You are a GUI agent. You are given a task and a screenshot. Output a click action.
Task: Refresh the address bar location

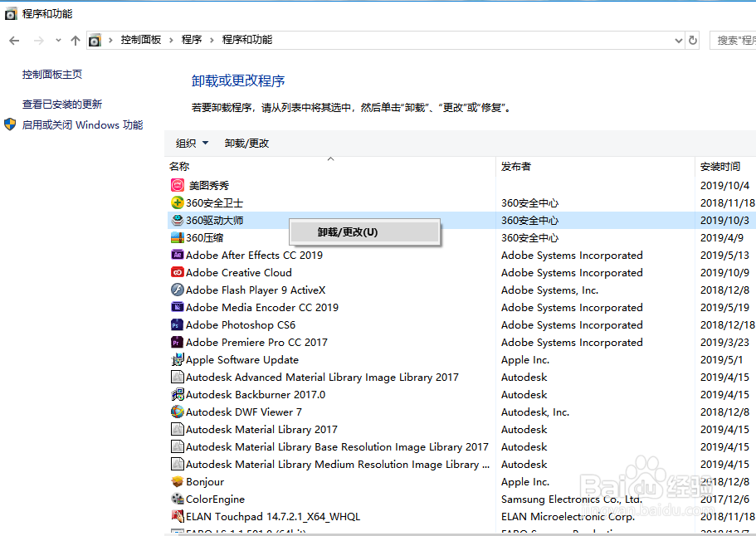693,40
